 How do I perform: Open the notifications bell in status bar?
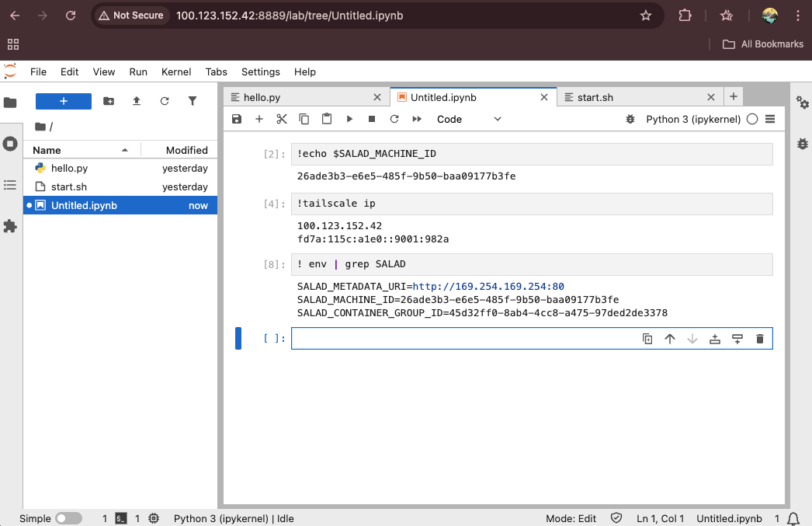pos(793,518)
